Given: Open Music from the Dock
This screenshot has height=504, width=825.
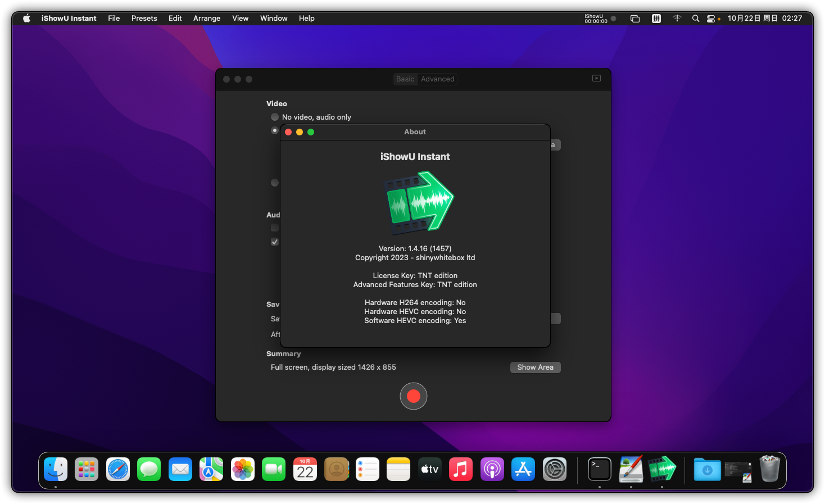Looking at the screenshot, I should pos(461,469).
